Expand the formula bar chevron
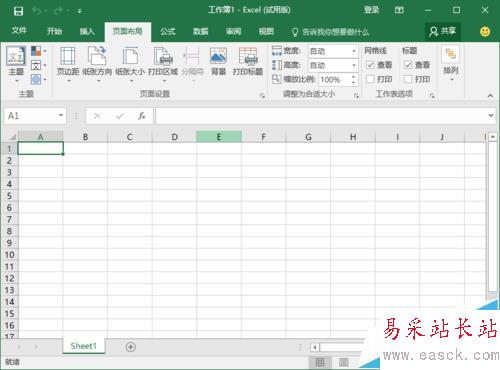This screenshot has height=370, width=500. [x=491, y=115]
